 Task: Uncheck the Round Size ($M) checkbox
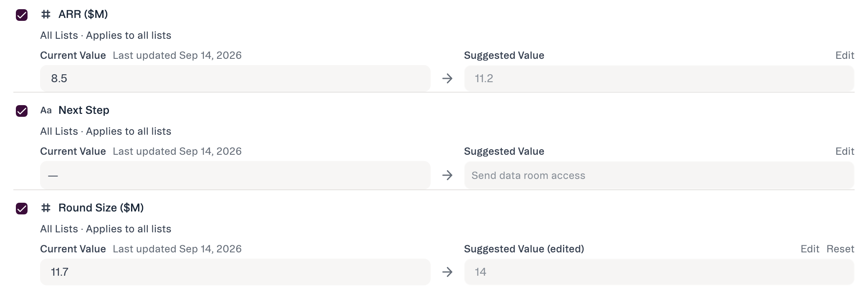(22, 209)
